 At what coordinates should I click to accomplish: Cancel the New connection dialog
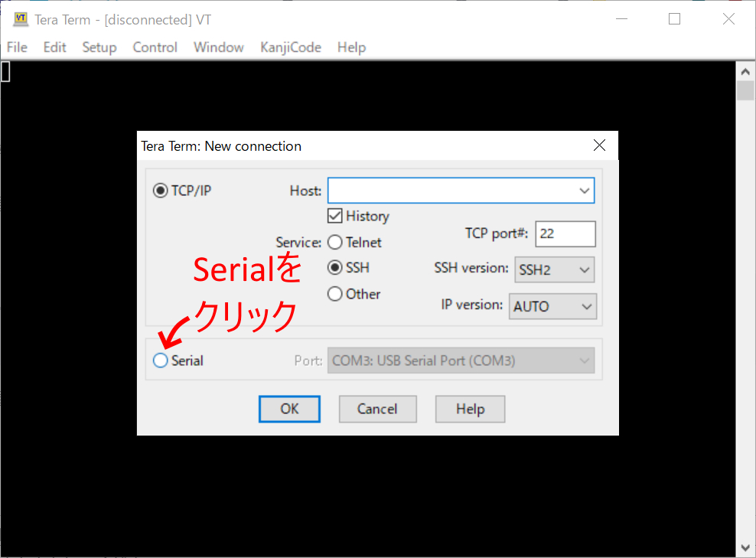click(x=377, y=409)
